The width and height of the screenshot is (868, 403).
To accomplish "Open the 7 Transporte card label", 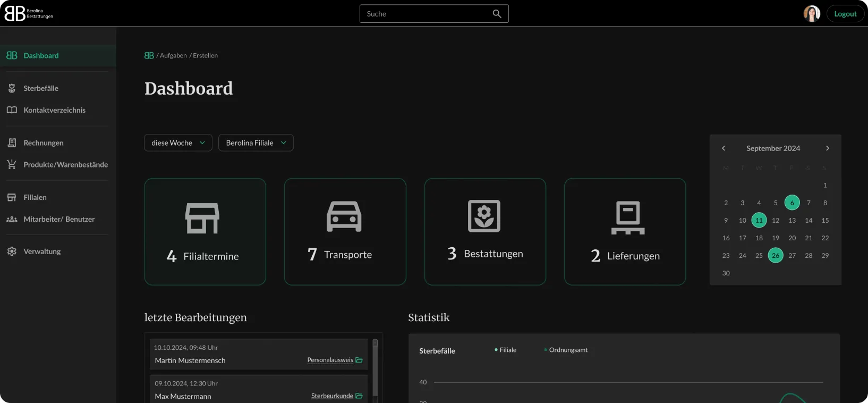I will click(340, 255).
